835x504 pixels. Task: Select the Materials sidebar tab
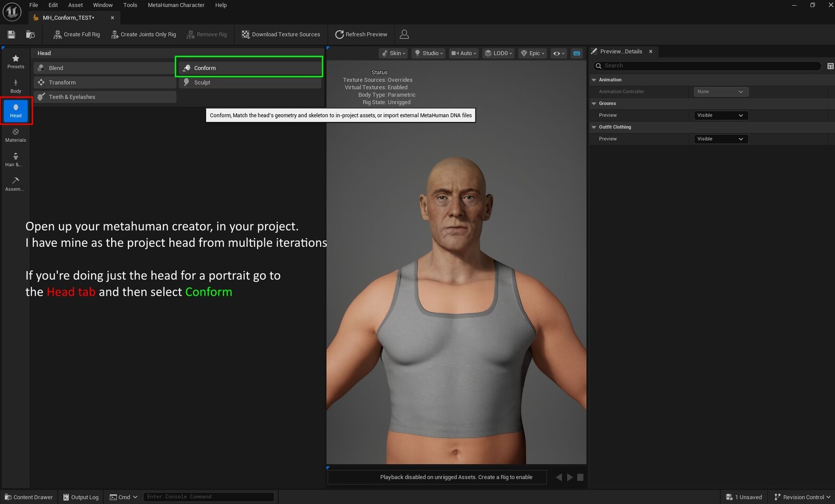coord(16,135)
